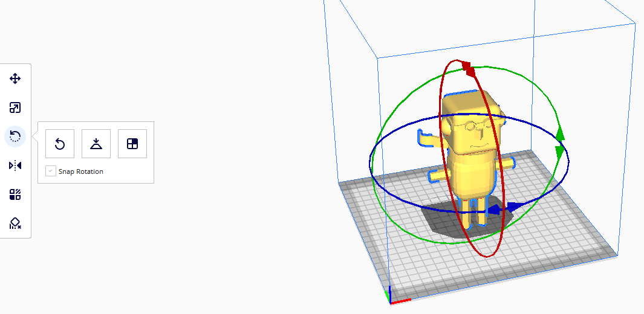Click Lay Flat button
Viewport: 644px width, 314px height.
click(96, 144)
